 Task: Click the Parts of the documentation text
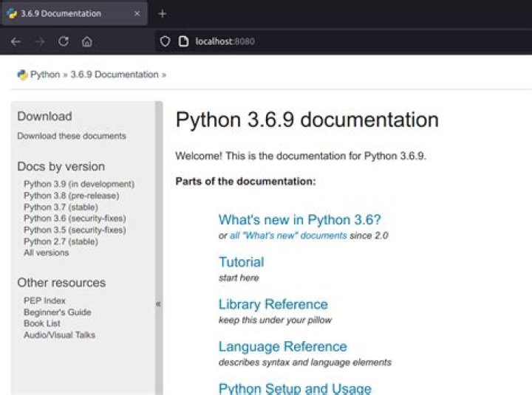pos(245,182)
